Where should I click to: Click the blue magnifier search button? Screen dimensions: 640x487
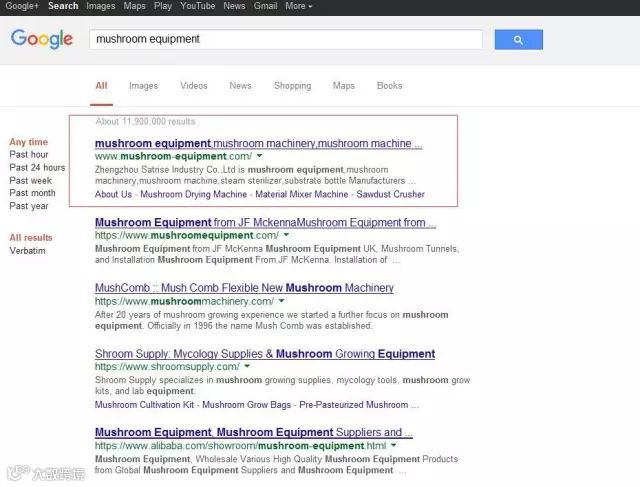[518, 40]
